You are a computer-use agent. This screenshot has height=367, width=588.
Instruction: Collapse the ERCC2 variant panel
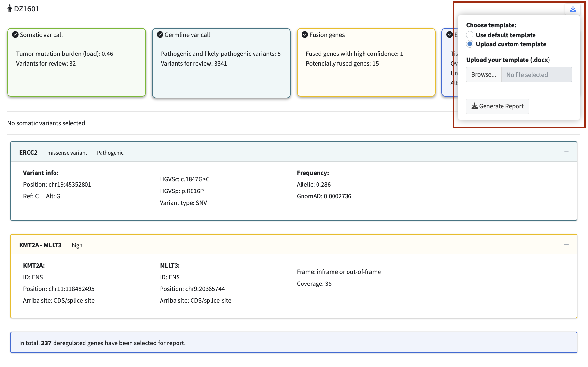click(x=566, y=152)
